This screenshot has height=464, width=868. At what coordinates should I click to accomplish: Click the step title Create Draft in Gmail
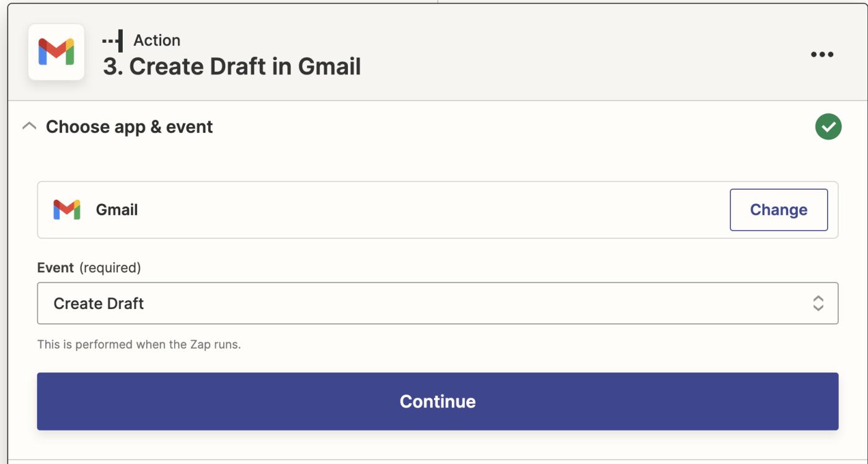tap(244, 66)
